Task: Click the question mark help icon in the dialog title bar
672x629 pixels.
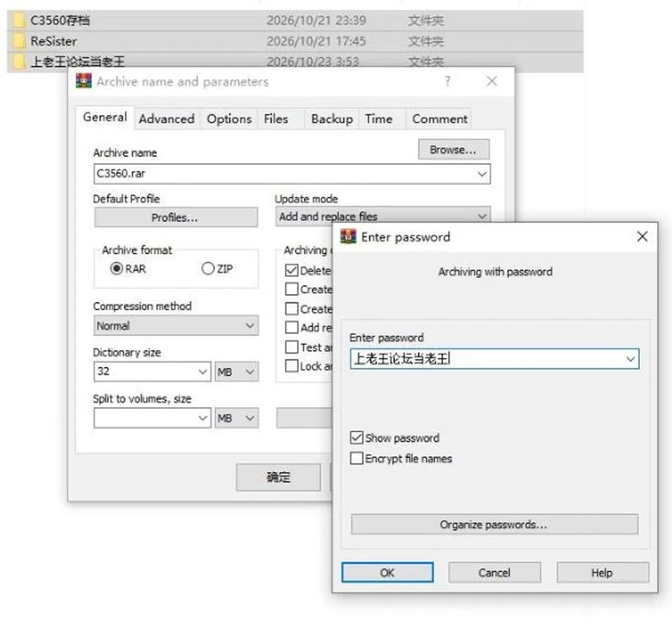Action: [447, 81]
